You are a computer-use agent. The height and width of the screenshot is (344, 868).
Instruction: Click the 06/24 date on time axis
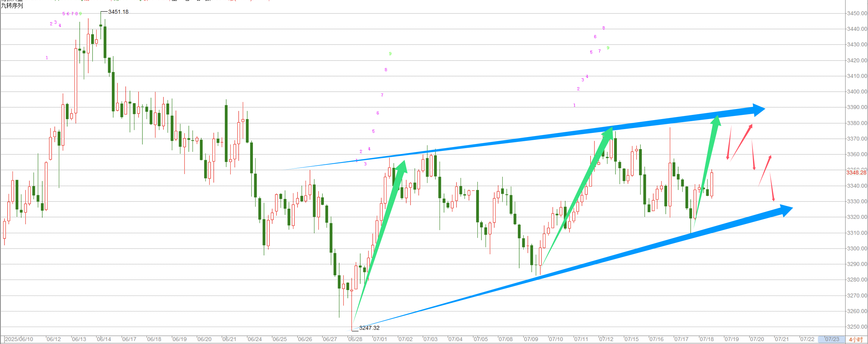(x=255, y=339)
